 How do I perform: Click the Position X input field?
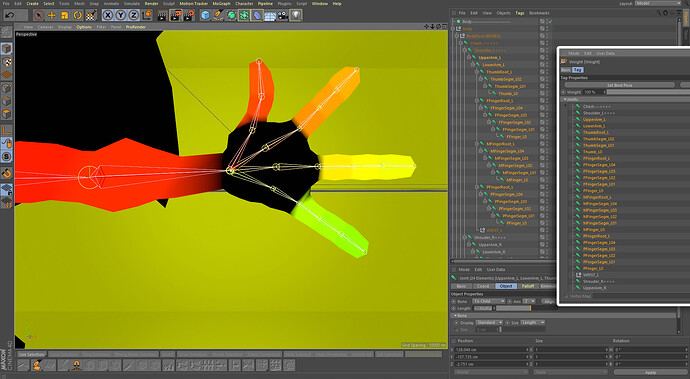point(490,350)
